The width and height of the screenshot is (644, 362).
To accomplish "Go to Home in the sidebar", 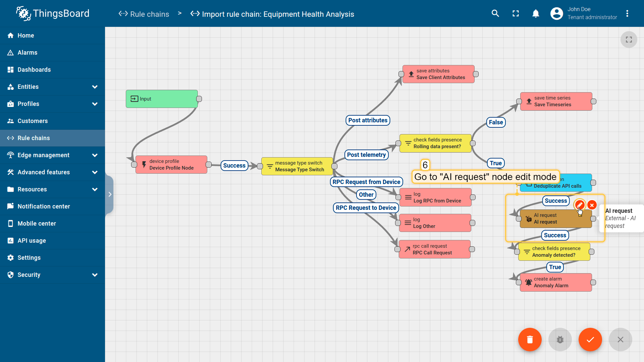I will (52, 36).
